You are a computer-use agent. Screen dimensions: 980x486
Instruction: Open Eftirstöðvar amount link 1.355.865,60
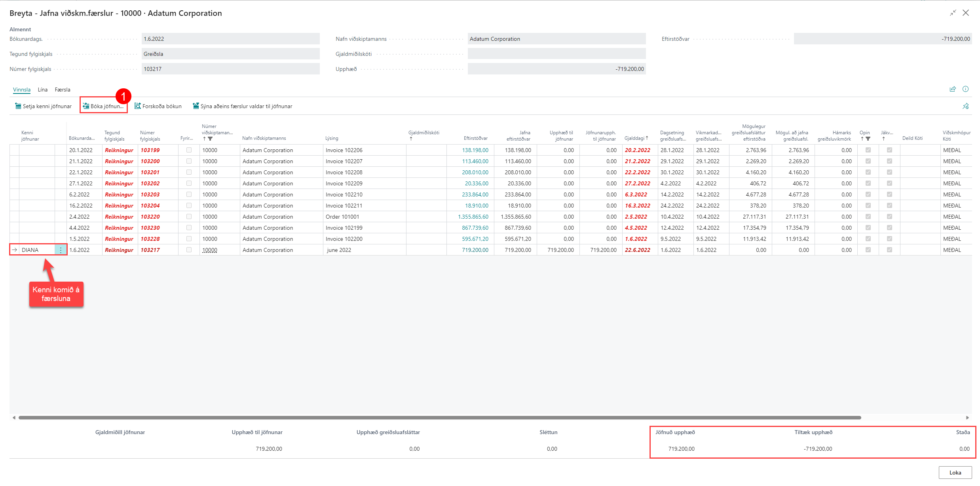pyautogui.click(x=473, y=217)
